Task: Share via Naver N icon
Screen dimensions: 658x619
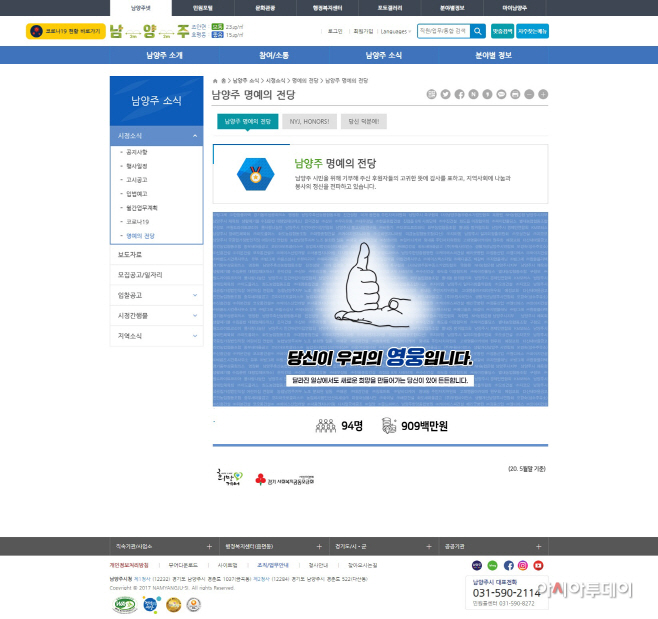Action: 473,94
